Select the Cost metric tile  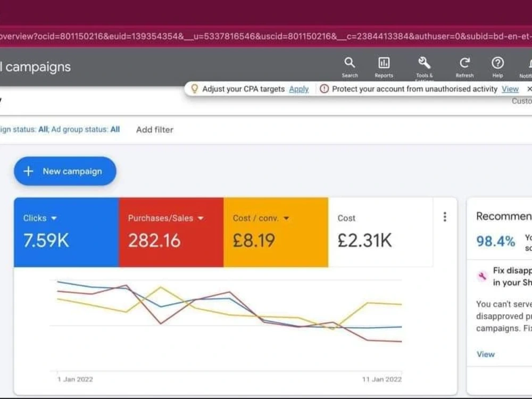pos(380,232)
